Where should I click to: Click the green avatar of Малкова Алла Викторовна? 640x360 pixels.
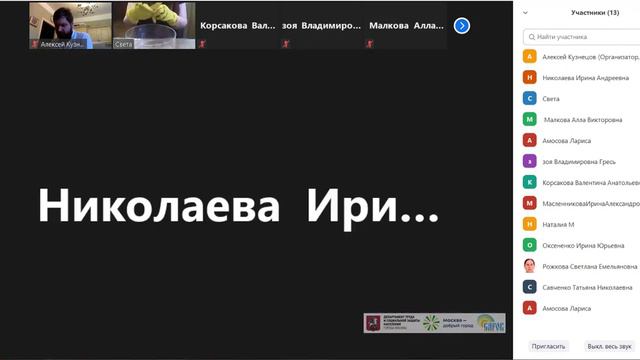tap(529, 119)
